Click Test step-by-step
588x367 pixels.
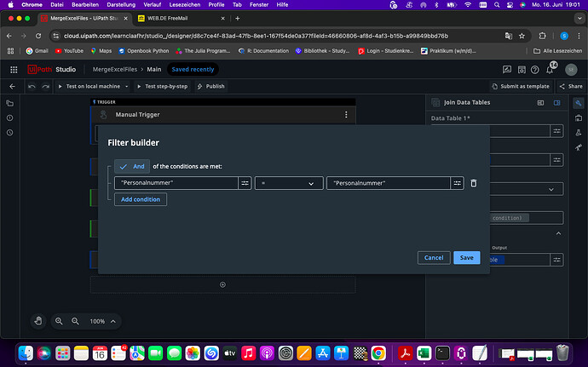pos(163,86)
